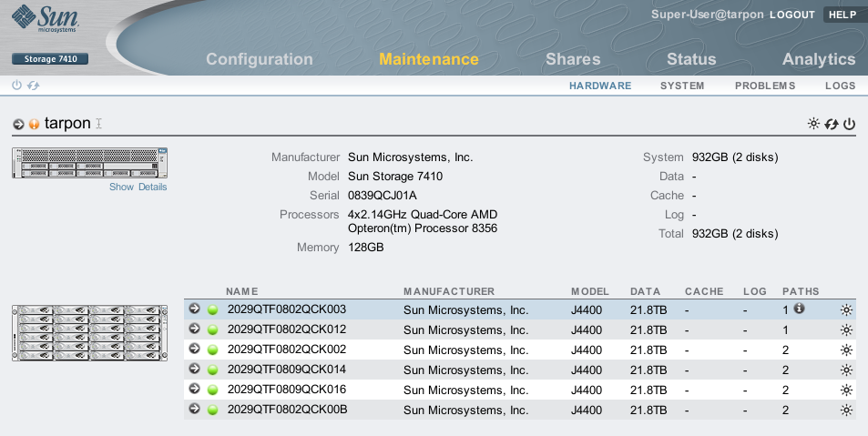The image size is (868, 436).
Task: Click the power icon in the top-left toolbar
Action: tap(16, 86)
